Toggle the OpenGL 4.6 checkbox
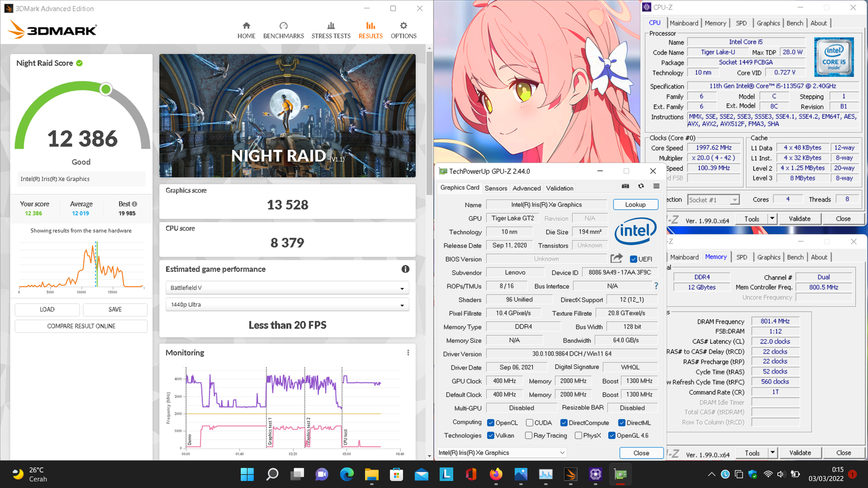This screenshot has width=868, height=488. (x=612, y=436)
